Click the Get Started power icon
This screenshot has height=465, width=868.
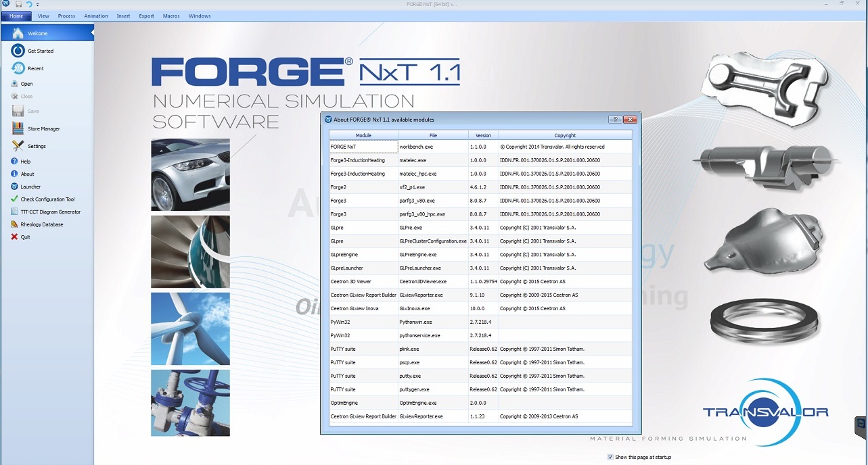point(18,51)
